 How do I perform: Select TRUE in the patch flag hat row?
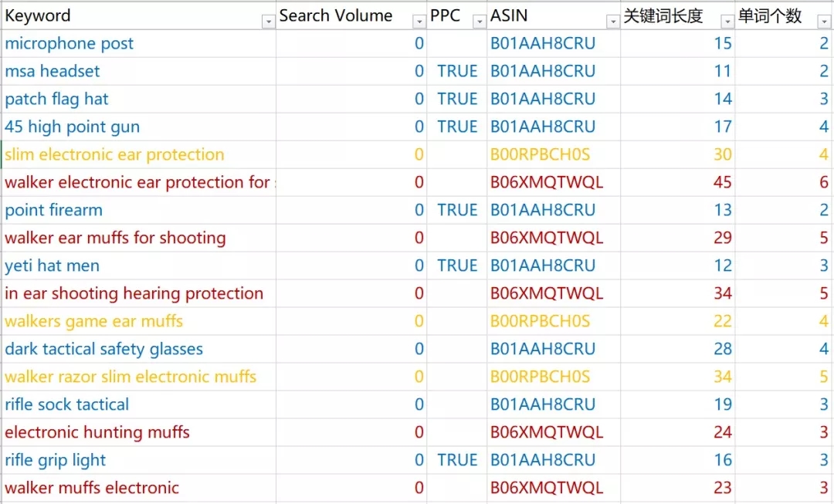[457, 99]
